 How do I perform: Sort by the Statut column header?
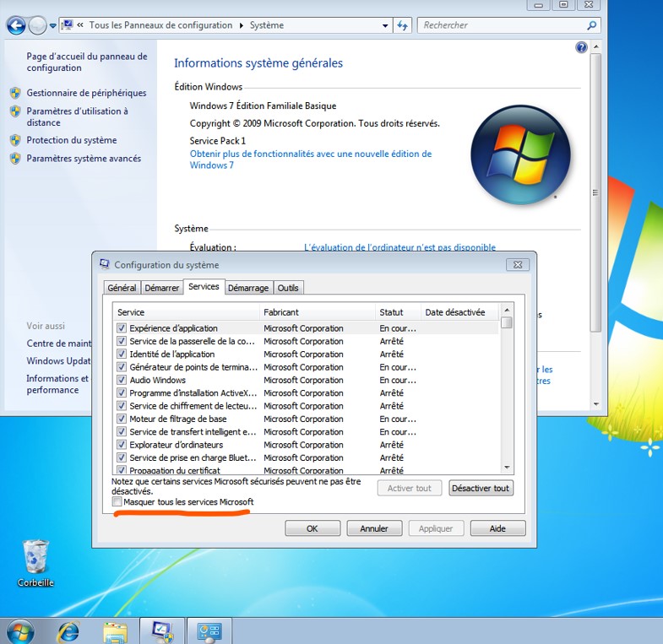pos(398,312)
